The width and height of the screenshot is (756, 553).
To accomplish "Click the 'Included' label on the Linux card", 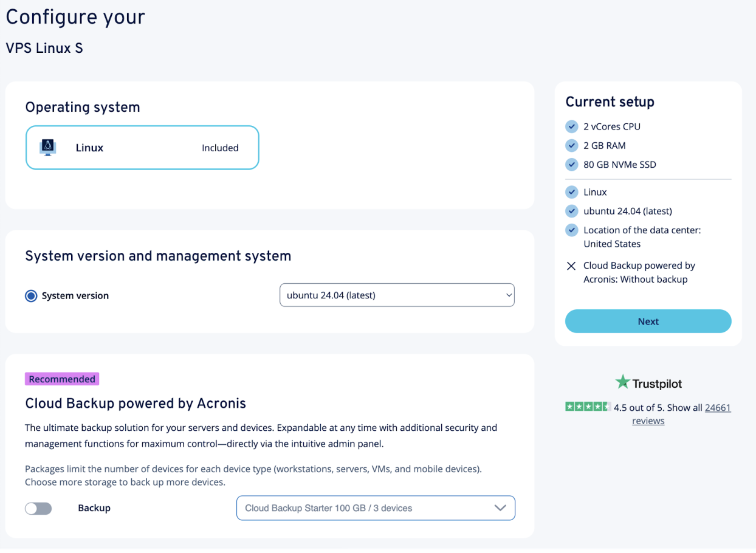I will [x=220, y=148].
